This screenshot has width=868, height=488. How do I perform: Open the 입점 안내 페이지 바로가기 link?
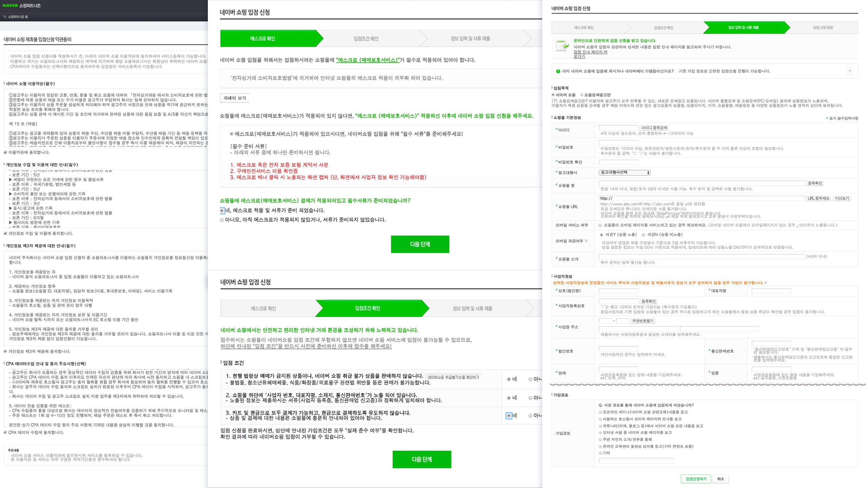click(590, 54)
